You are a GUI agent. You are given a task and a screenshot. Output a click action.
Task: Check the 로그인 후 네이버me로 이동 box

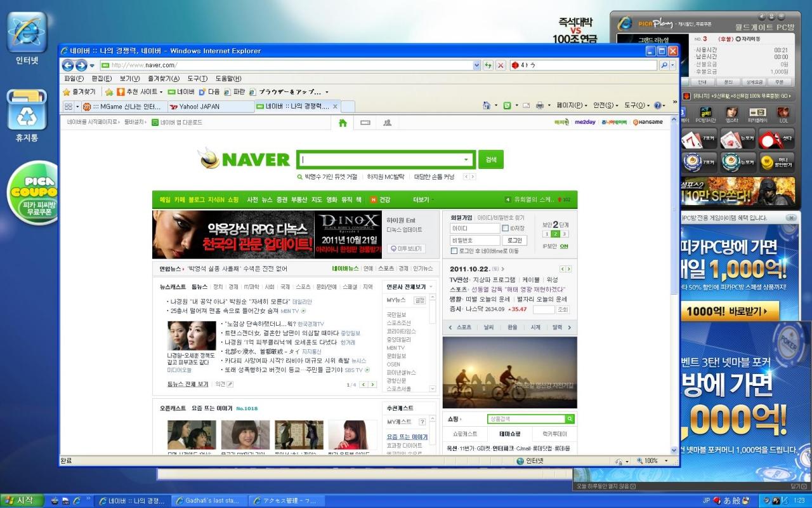point(454,251)
